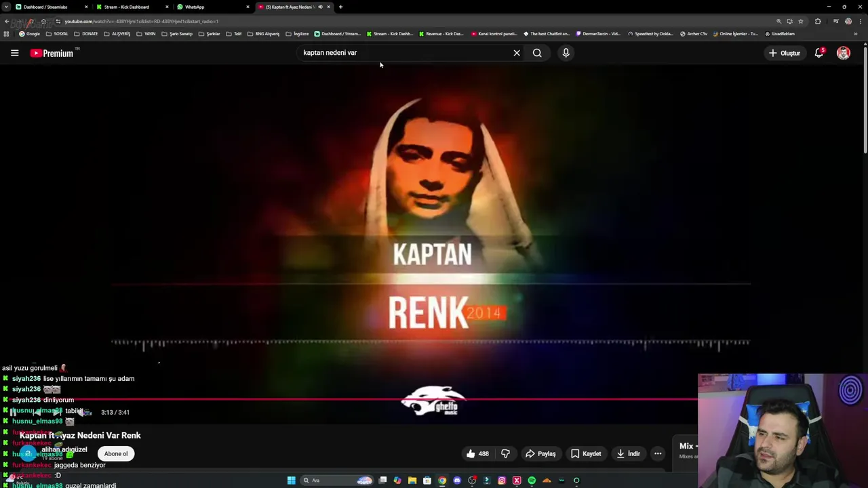Close the Kaptan ft Ayaz YouTube tab

click(x=329, y=7)
